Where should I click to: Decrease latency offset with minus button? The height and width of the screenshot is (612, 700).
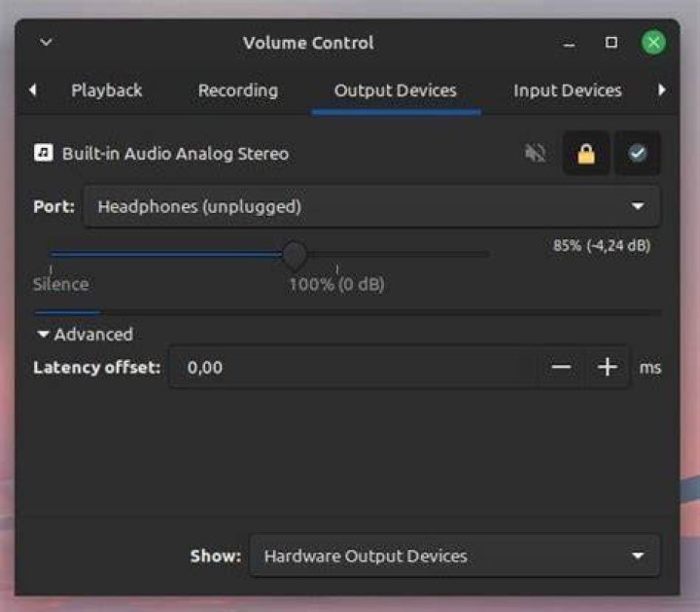pyautogui.click(x=561, y=367)
